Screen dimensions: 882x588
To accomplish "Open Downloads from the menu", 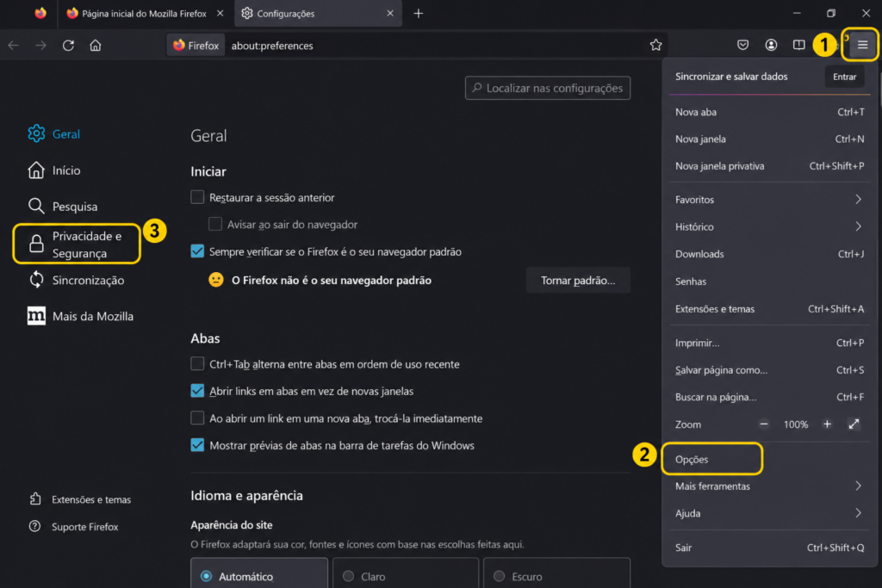I will pyautogui.click(x=769, y=254).
